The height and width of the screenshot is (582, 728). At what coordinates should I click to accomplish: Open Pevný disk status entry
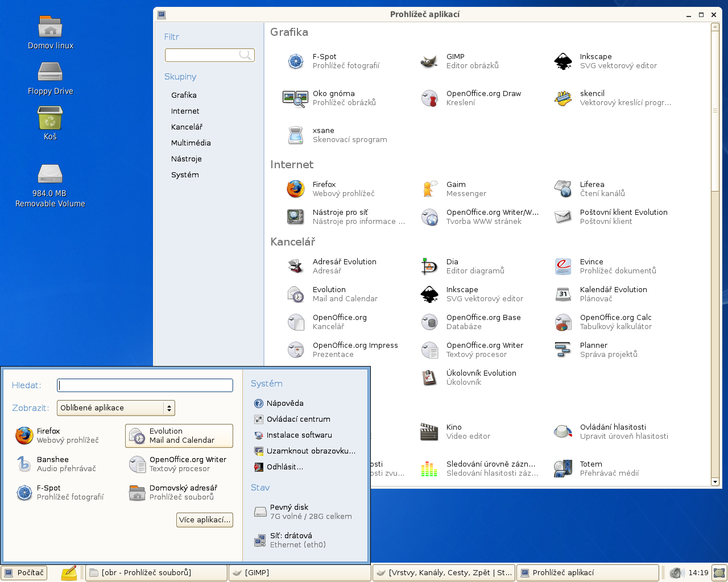[304, 512]
